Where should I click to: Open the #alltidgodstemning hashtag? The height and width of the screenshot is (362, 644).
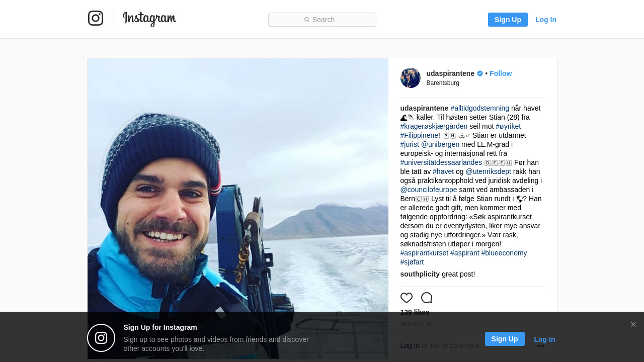pos(479,108)
